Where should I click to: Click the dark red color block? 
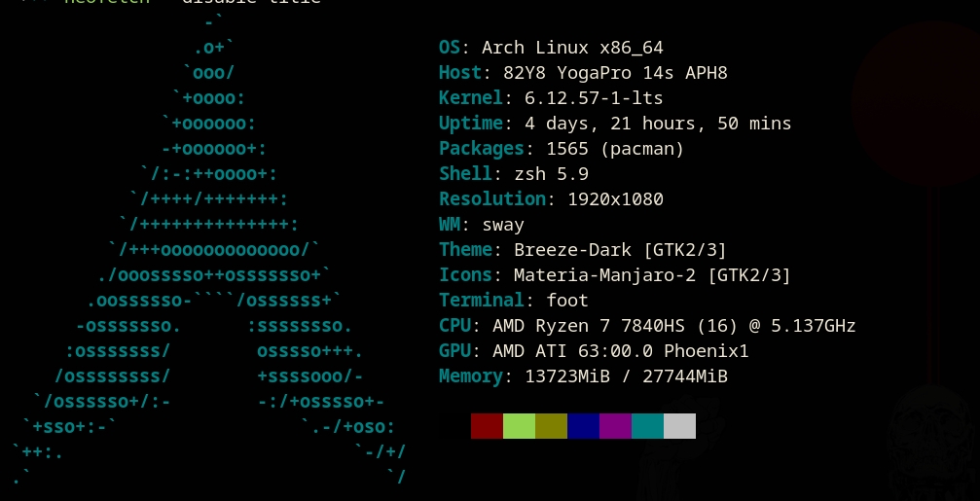coord(487,426)
